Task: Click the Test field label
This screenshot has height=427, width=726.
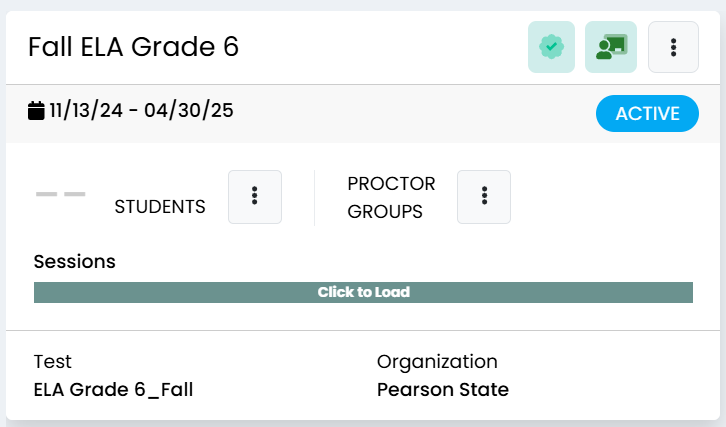Action: (53, 362)
